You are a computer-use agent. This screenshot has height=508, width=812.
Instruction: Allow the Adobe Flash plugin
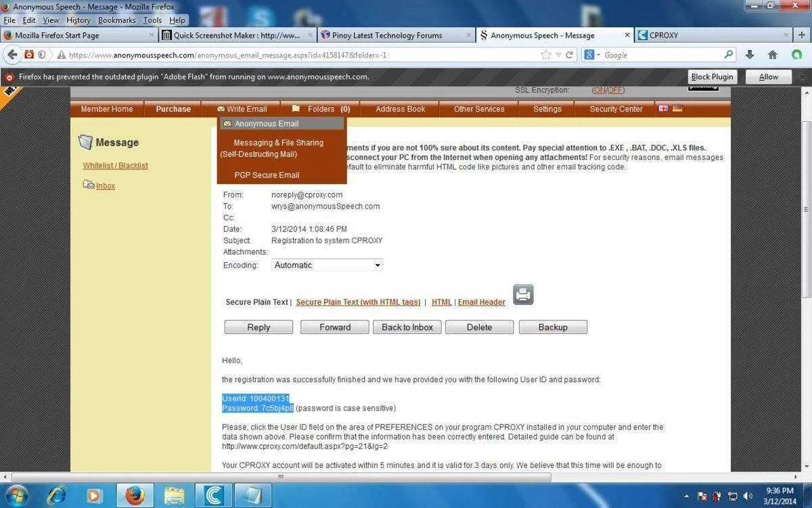pos(769,77)
